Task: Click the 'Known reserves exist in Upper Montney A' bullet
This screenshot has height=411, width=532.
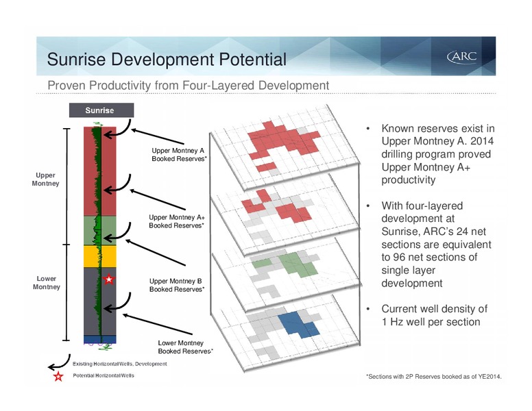Action: 437,154
